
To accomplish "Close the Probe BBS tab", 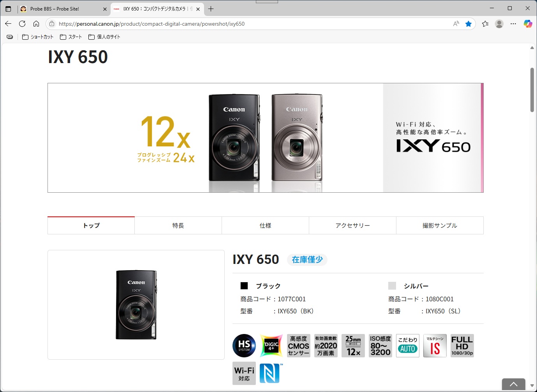I will coord(105,9).
